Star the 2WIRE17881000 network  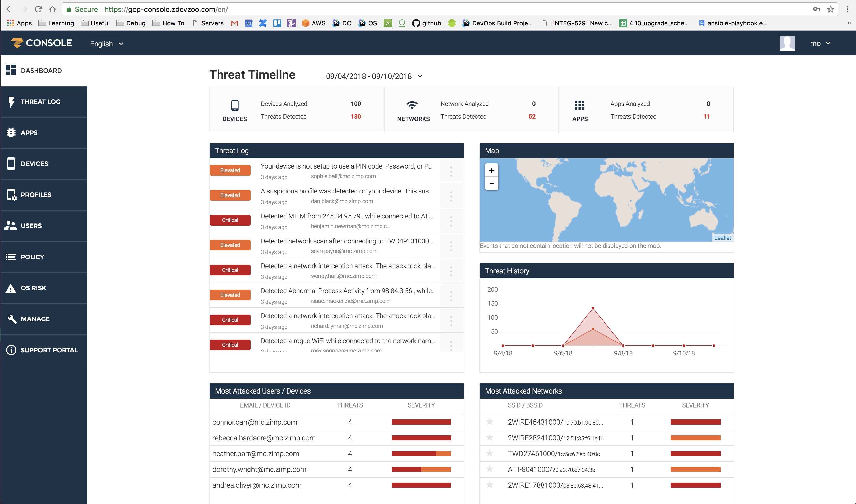pyautogui.click(x=489, y=485)
